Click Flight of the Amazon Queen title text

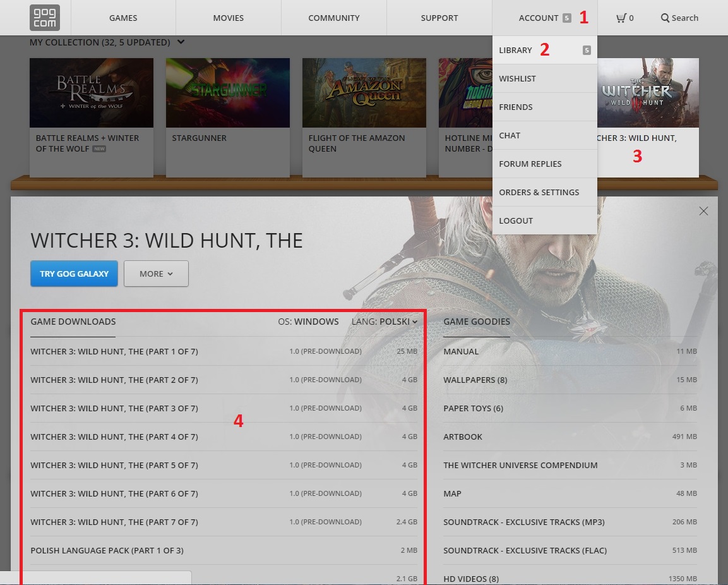click(357, 143)
